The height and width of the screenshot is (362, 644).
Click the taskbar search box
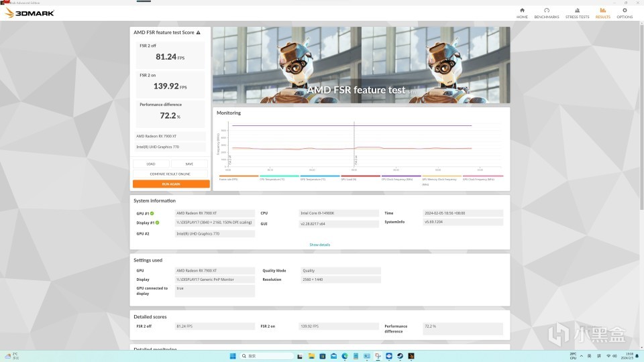click(266, 356)
